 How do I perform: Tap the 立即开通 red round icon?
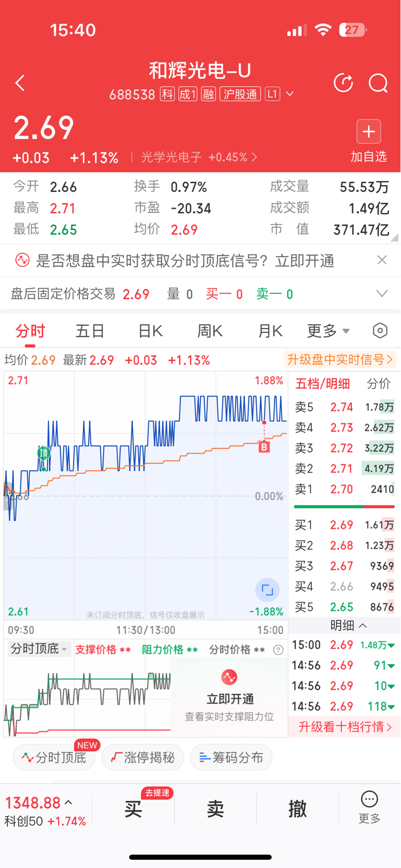[229, 677]
